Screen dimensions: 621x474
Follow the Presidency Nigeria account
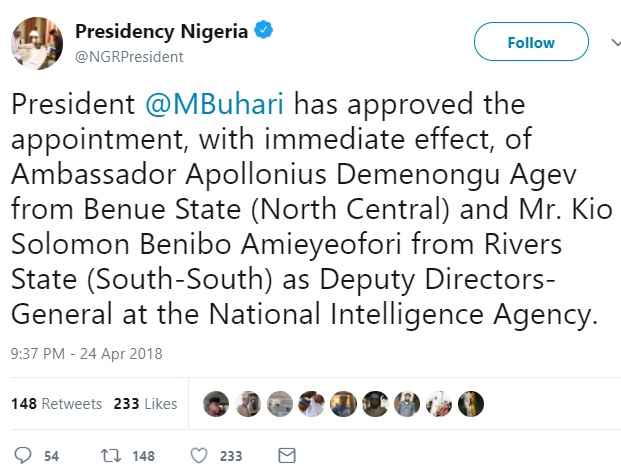point(530,43)
